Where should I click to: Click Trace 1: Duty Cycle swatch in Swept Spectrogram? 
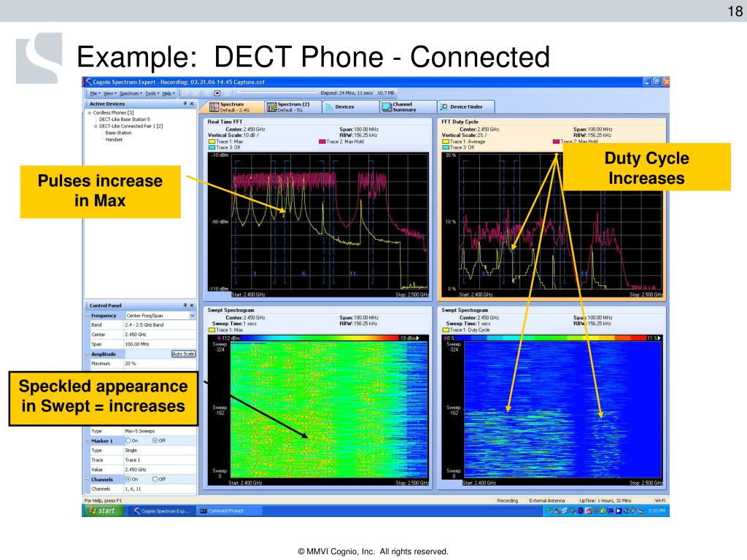click(x=446, y=330)
